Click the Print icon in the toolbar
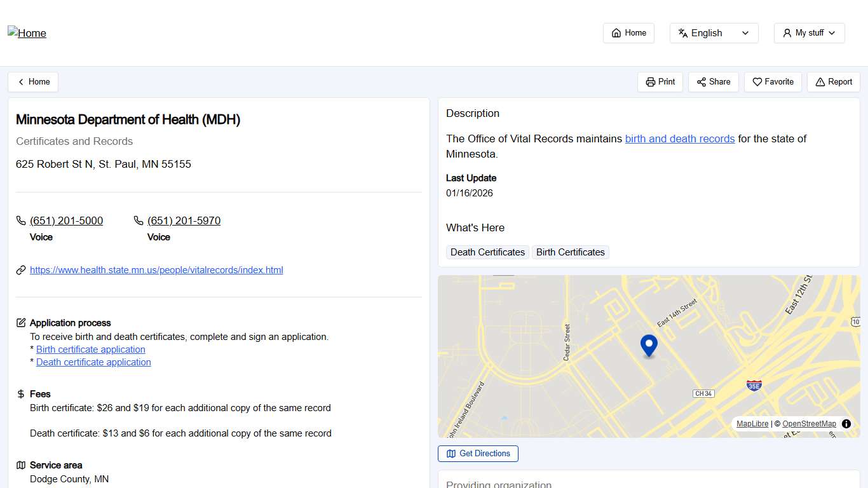868x488 pixels. (x=650, y=81)
